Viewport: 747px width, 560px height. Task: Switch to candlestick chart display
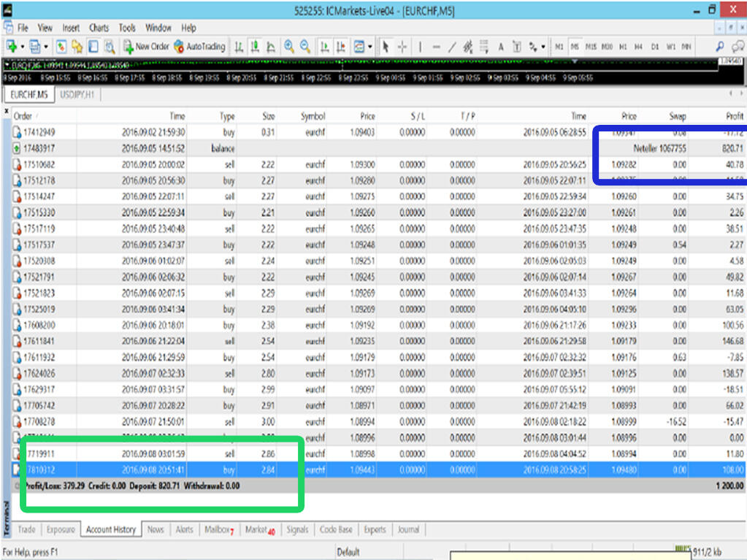coord(255,47)
